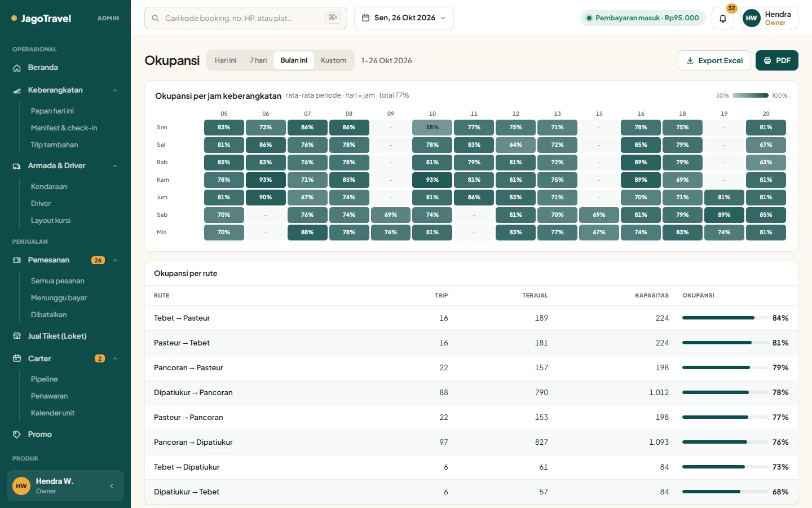Click the Kalender unit sidebar item

52,413
